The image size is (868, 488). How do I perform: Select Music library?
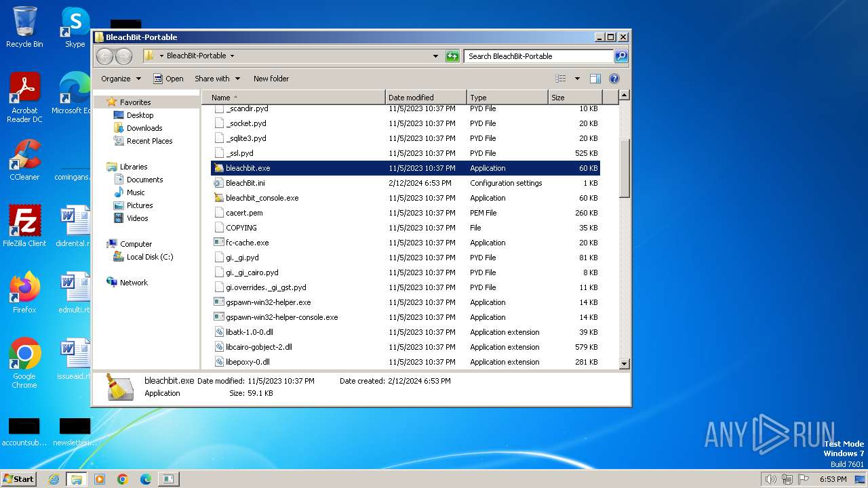136,192
